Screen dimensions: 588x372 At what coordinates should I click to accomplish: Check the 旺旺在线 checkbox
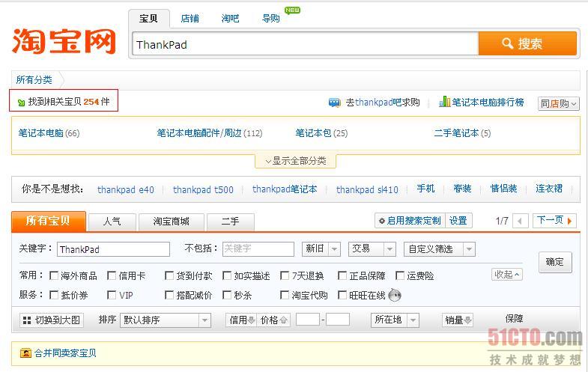coord(342,295)
